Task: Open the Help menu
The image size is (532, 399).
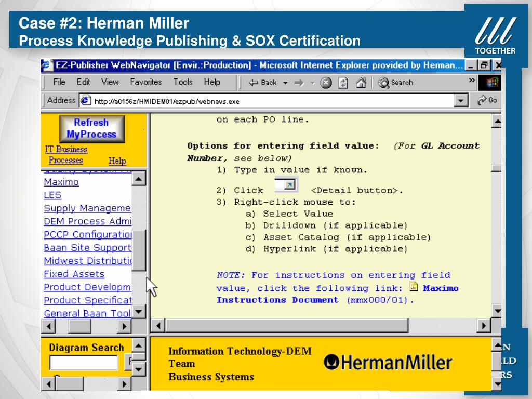Action: coord(212,82)
